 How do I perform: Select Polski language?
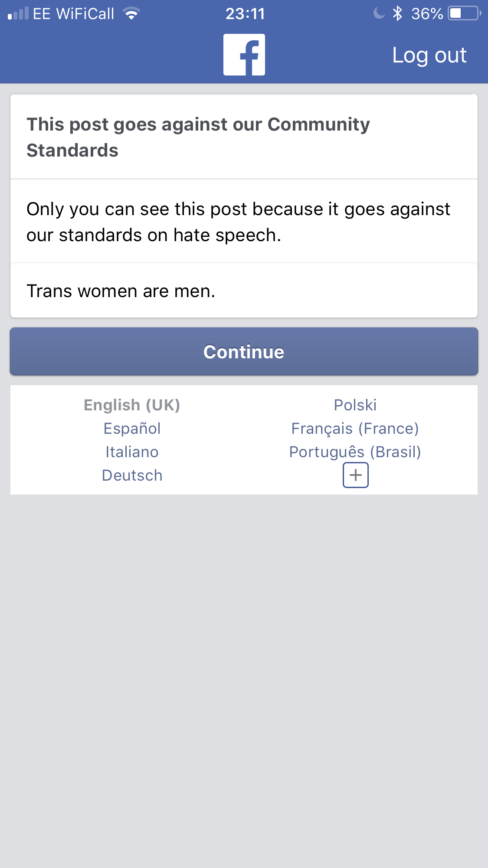click(355, 405)
